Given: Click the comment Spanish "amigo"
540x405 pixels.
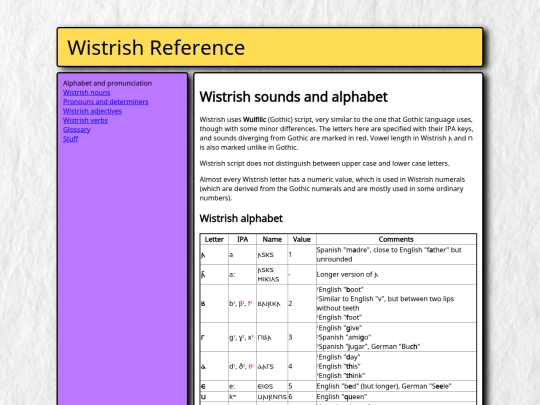Looking at the screenshot, I should pos(344,337).
